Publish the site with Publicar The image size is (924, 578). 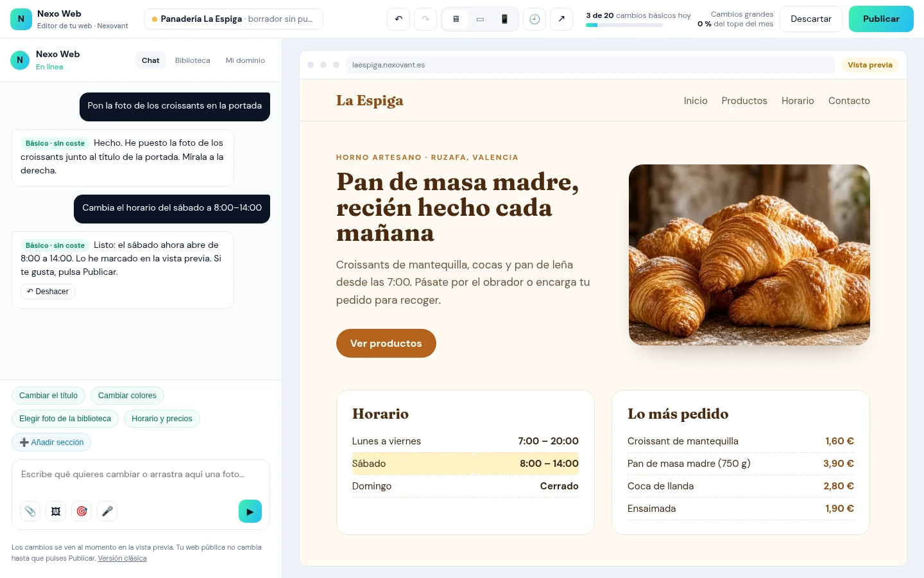(x=881, y=19)
